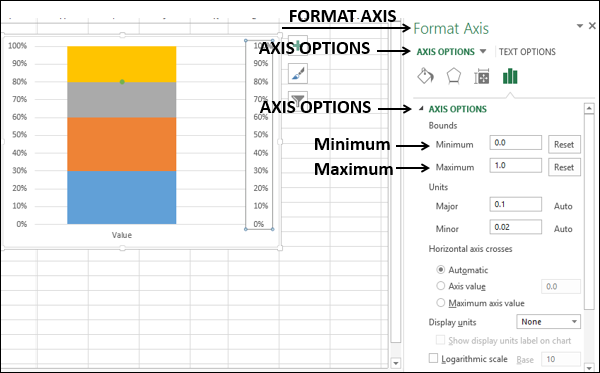Enable the Logarithmic scale checkbox

coord(433,358)
